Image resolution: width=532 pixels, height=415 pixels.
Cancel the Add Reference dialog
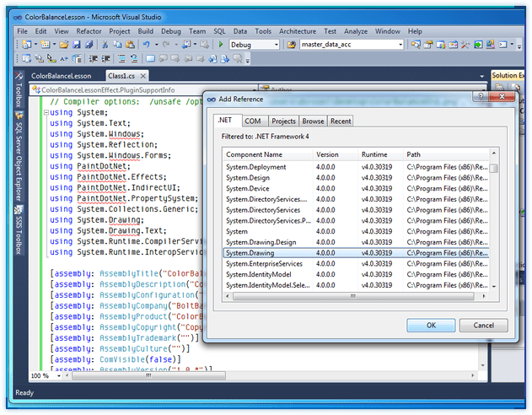click(x=483, y=325)
